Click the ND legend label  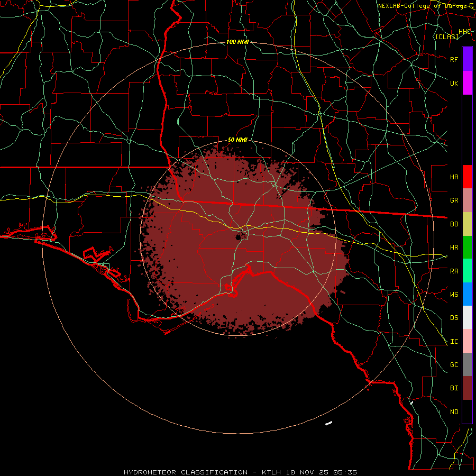coord(454,412)
